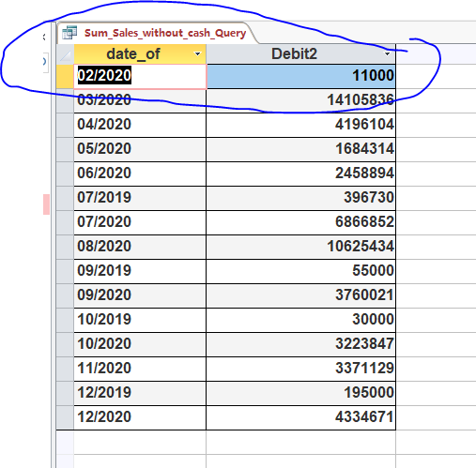
Task: Click the 02/2020 date cell
Action: [x=140, y=77]
